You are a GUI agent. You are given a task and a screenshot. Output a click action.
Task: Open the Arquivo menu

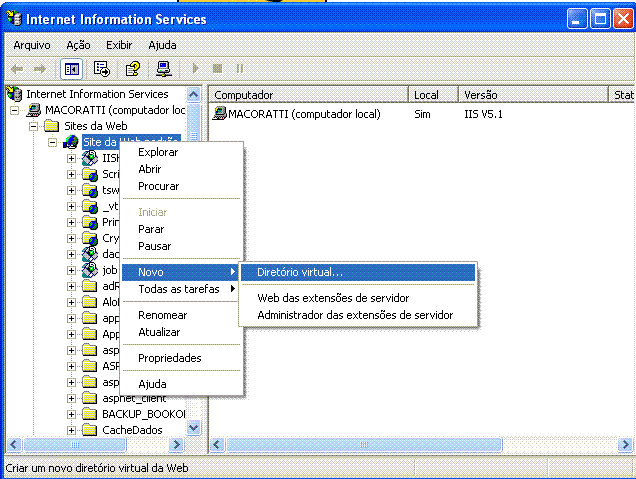(x=32, y=45)
